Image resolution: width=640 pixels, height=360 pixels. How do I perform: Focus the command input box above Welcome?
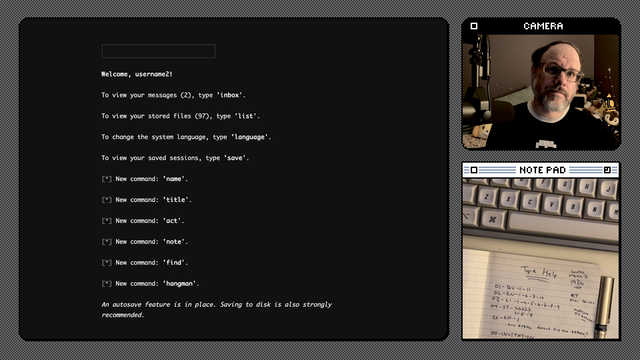pos(158,51)
